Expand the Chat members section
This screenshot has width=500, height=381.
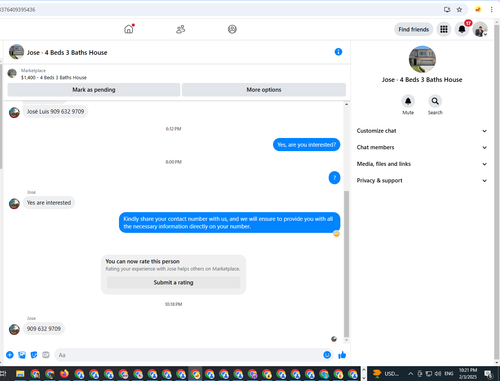click(x=422, y=147)
